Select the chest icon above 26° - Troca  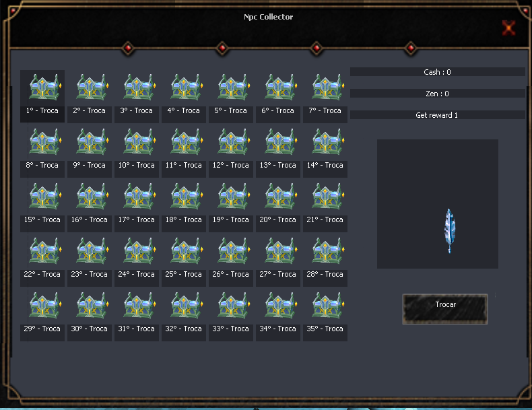tap(234, 251)
